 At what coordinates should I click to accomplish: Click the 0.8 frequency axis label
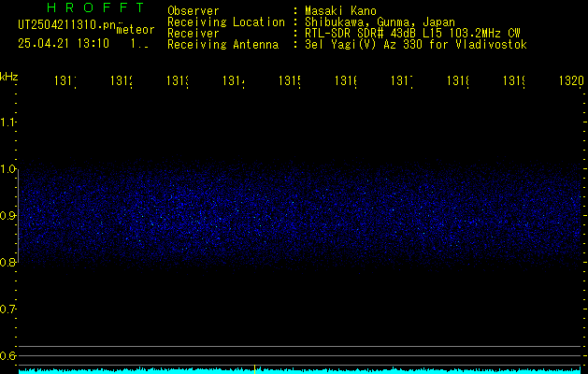coord(7,263)
